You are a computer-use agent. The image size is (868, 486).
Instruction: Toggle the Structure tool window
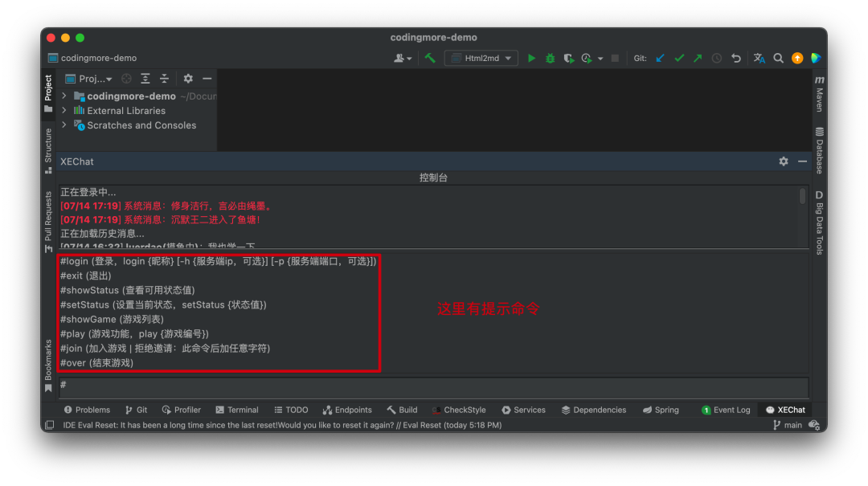click(x=47, y=147)
